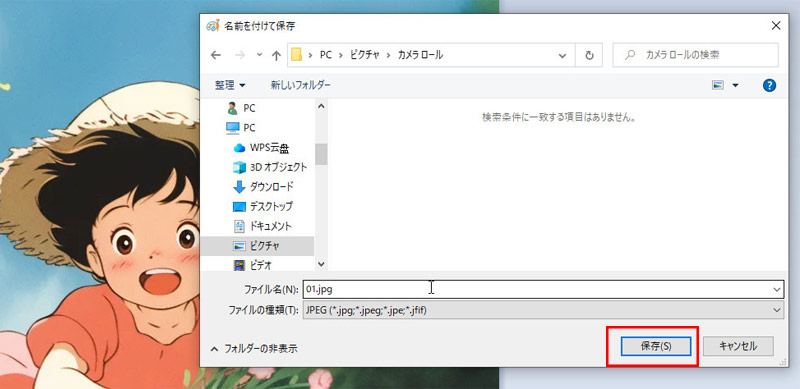Select ピクチャ in navigation pane

tap(257, 246)
